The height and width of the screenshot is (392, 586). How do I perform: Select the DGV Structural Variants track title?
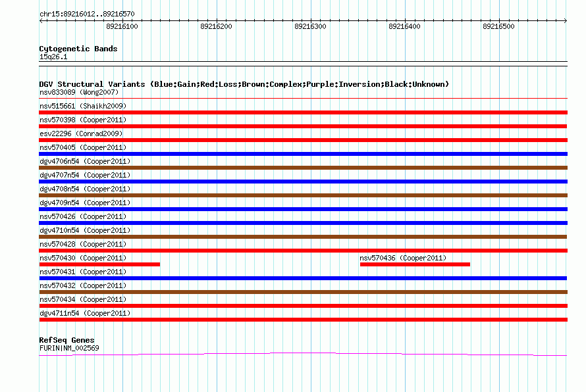click(x=244, y=84)
